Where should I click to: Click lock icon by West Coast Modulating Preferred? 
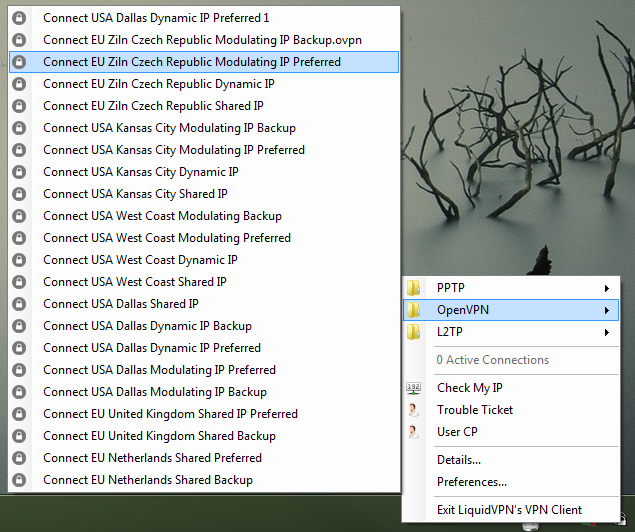(19, 238)
